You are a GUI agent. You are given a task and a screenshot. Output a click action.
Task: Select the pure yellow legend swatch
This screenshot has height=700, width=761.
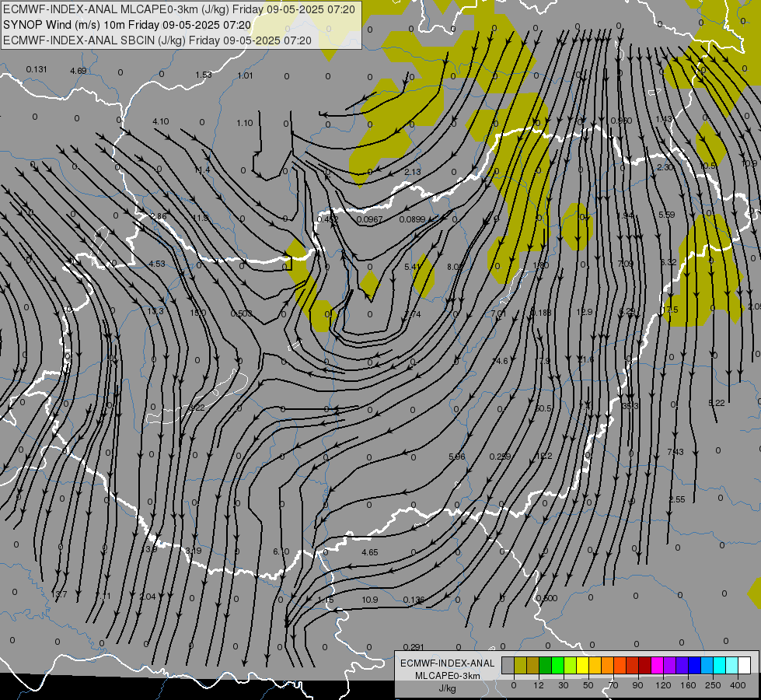click(x=582, y=665)
